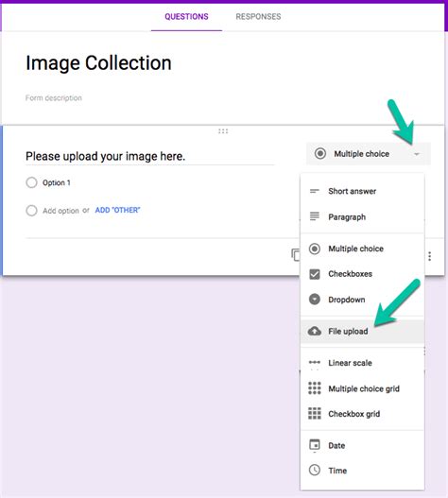Choose Multiple choice from the type list

[362, 249]
